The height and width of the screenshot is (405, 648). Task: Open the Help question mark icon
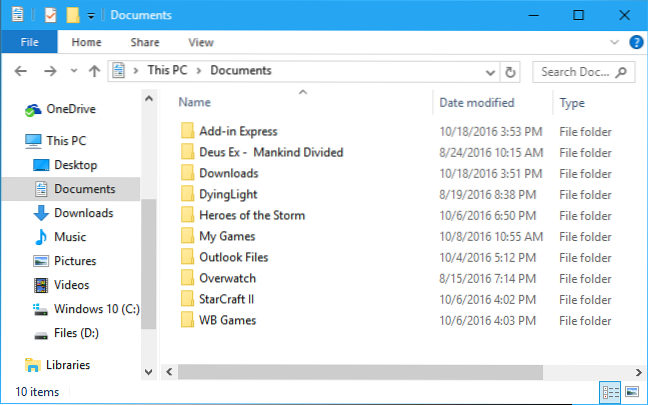(635, 42)
